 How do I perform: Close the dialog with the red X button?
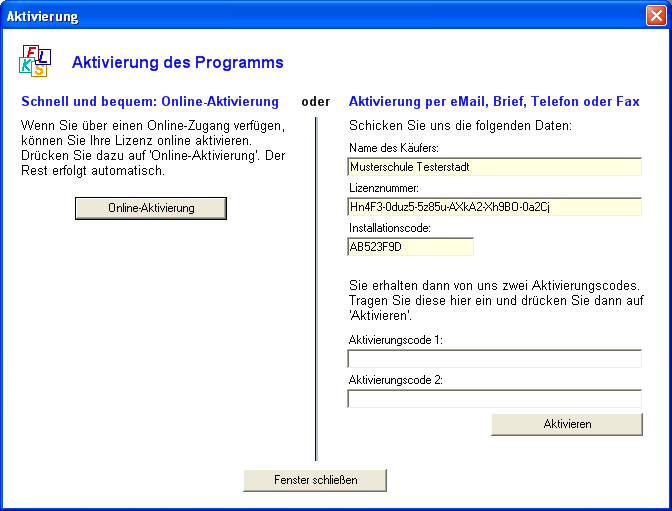point(655,16)
